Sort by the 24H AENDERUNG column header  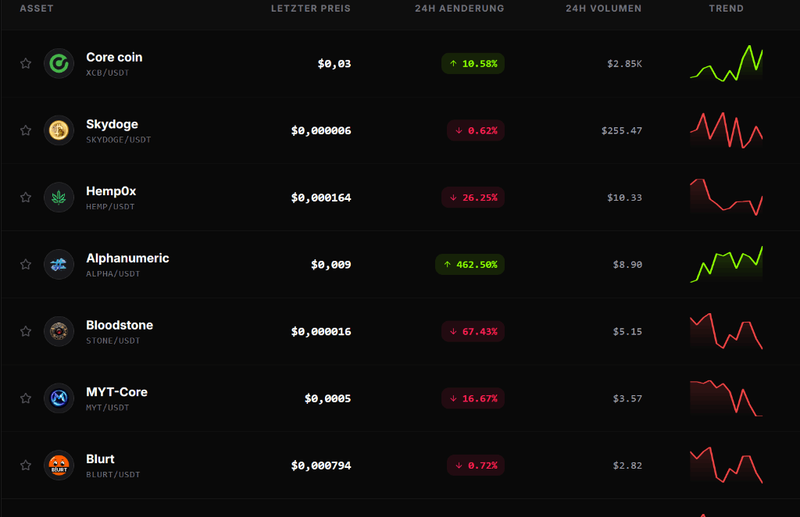[459, 8]
